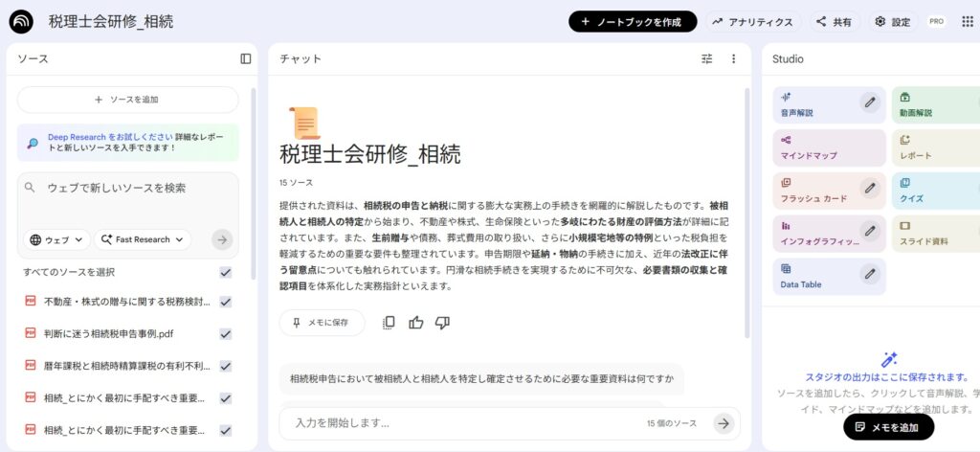Open chat three-dot more options menu
Viewport: 980px width, 452px height.
pos(734,58)
